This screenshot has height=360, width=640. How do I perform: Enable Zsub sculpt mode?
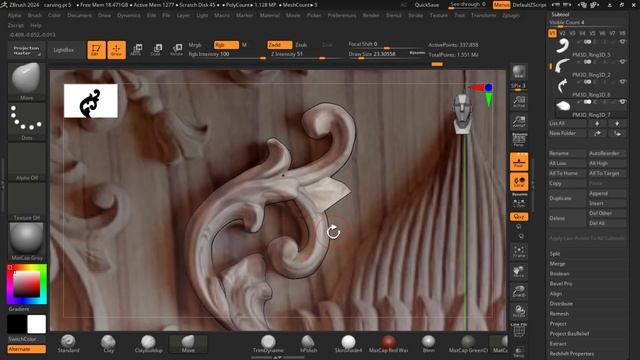coord(301,45)
